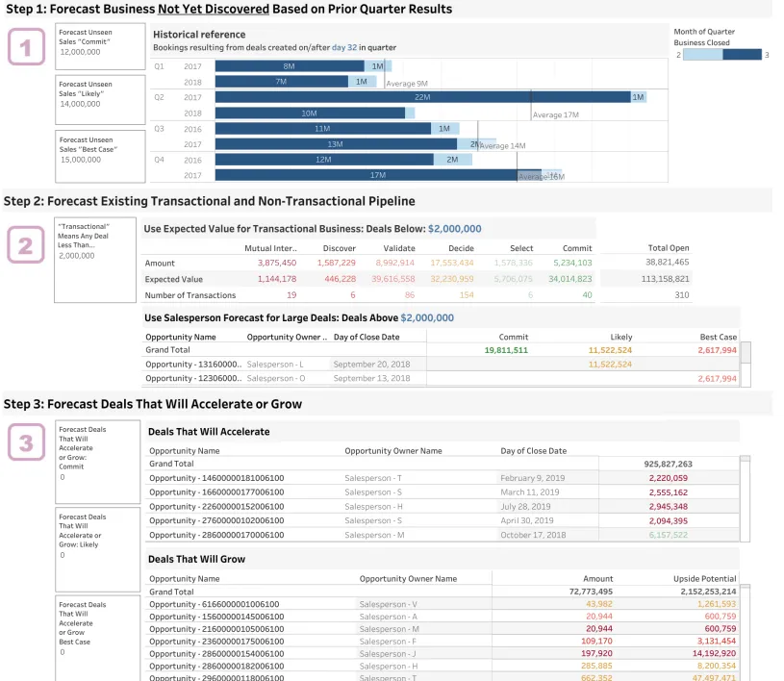
Task: Select the accelerate value 2,094,395
Action: 668,520
